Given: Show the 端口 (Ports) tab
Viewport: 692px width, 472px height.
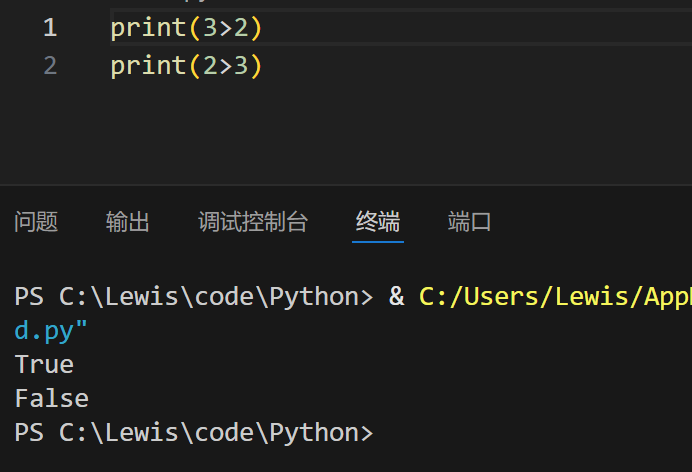Looking at the screenshot, I should (470, 222).
